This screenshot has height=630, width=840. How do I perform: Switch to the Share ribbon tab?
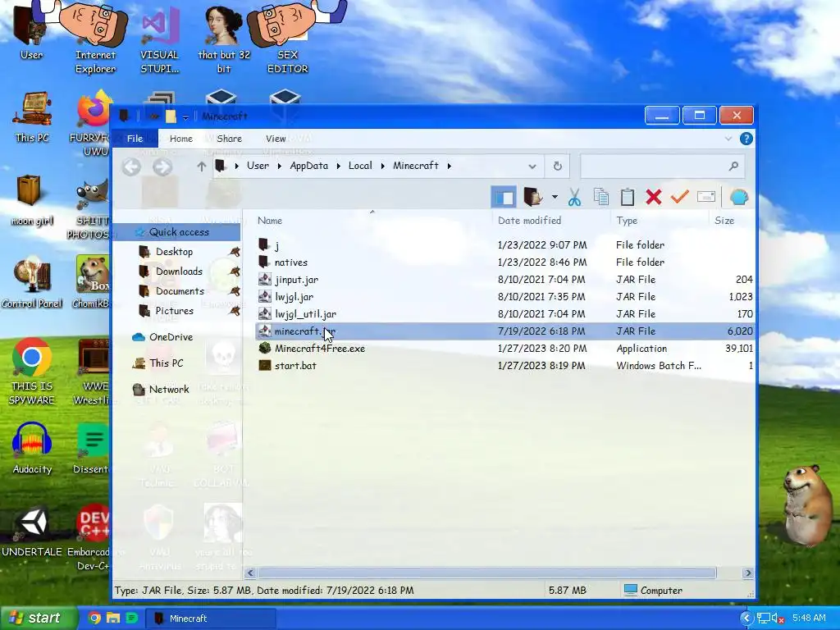click(230, 139)
